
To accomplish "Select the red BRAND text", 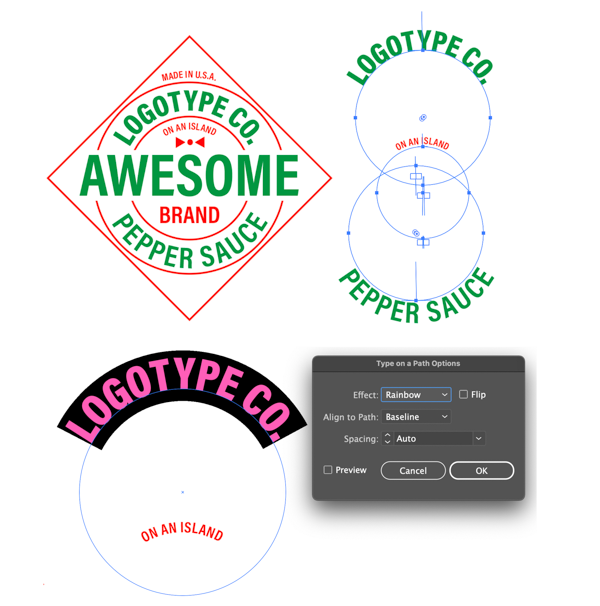I will (x=189, y=215).
